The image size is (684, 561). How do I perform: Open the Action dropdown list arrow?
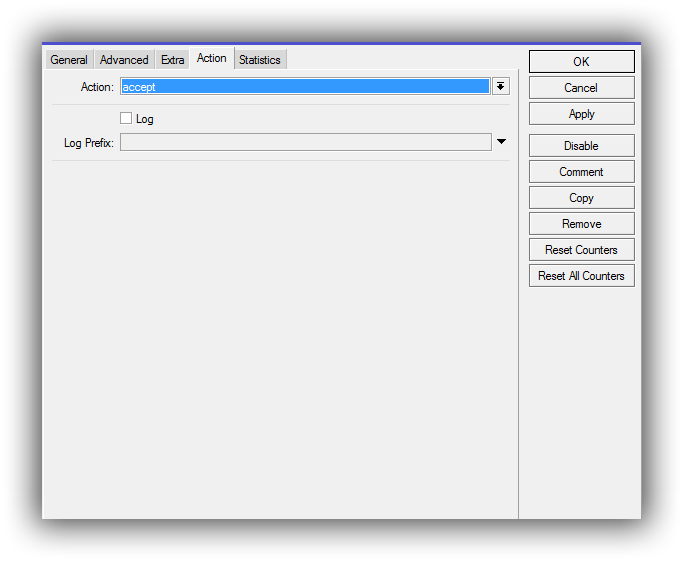pos(501,86)
